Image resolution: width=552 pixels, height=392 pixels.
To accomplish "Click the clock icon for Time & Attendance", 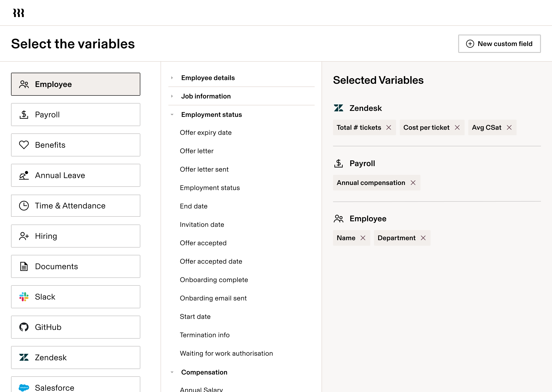I will [x=23, y=205].
